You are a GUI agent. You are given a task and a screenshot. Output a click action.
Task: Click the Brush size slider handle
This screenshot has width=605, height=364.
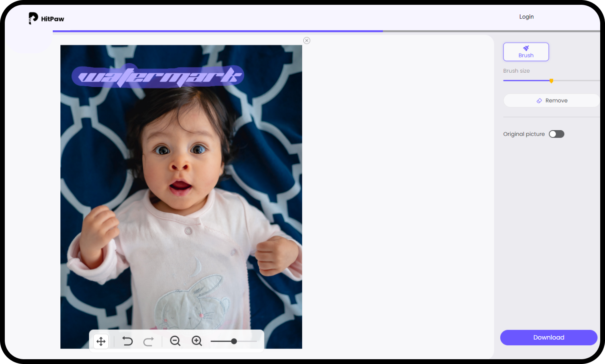click(551, 80)
